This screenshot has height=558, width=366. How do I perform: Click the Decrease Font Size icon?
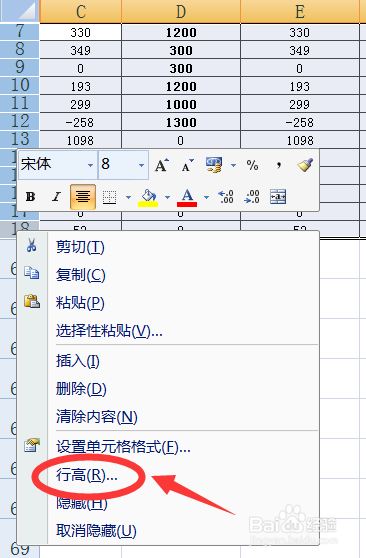tap(188, 165)
